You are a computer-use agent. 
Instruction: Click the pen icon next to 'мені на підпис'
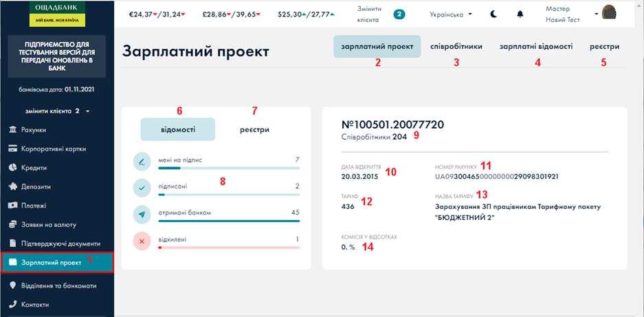pos(142,162)
